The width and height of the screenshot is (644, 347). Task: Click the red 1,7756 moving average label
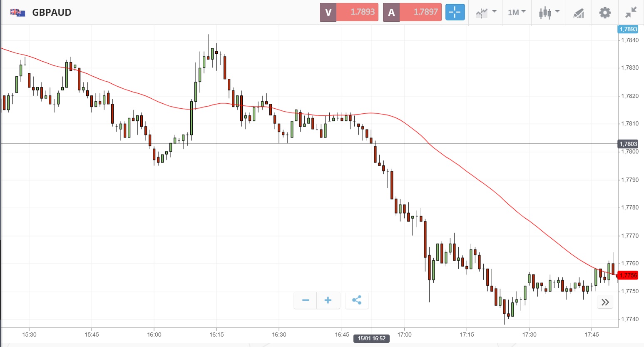point(628,275)
